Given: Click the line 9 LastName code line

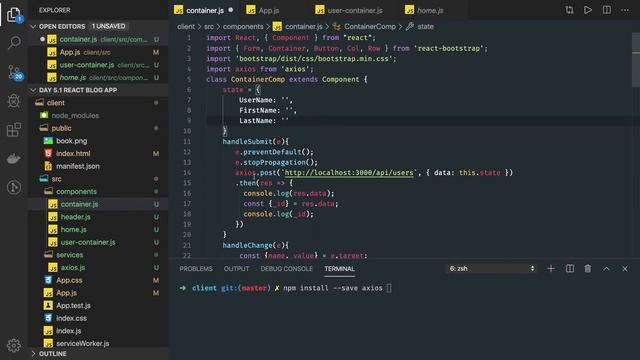Looking at the screenshot, I should point(264,121).
